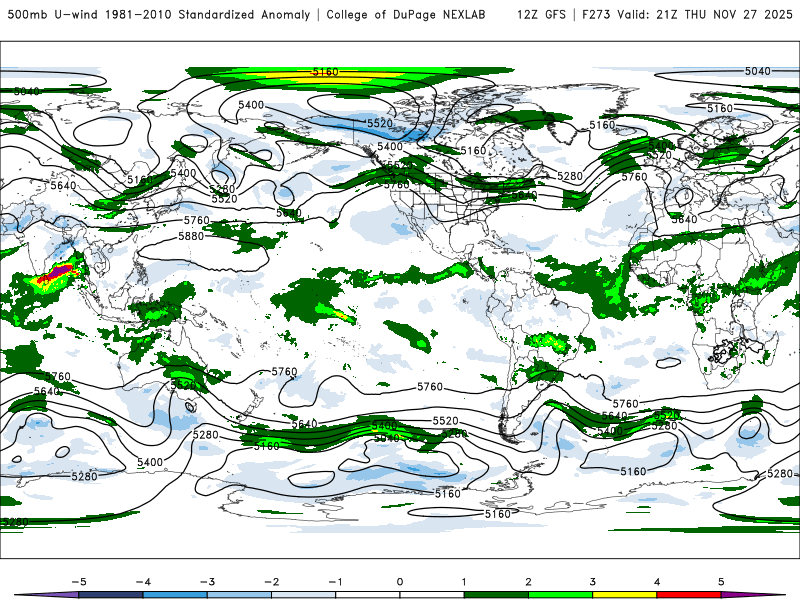Screen dimensions: 800x600
Task: Click the colorbar label "0"
Action: pos(400,582)
